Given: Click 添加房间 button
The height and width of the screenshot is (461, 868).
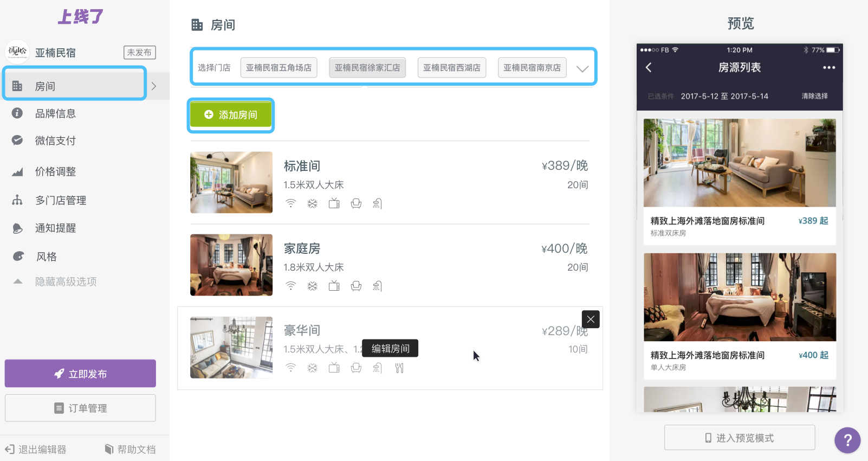Looking at the screenshot, I should point(231,115).
